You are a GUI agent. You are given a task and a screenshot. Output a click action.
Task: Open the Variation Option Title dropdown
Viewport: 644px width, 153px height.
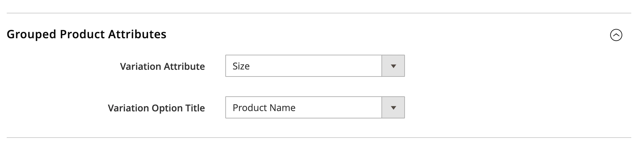(x=315, y=108)
